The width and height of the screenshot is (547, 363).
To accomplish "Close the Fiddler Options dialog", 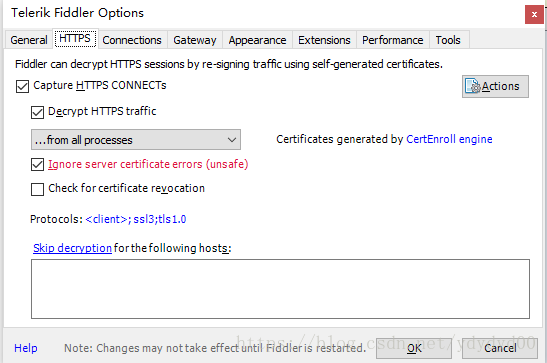I will (534, 15).
